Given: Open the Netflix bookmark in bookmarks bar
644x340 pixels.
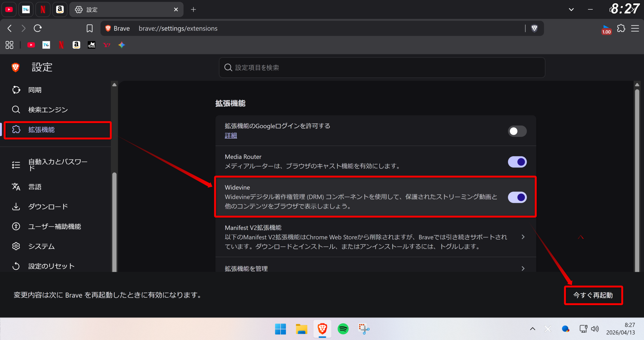Looking at the screenshot, I should coord(61,45).
